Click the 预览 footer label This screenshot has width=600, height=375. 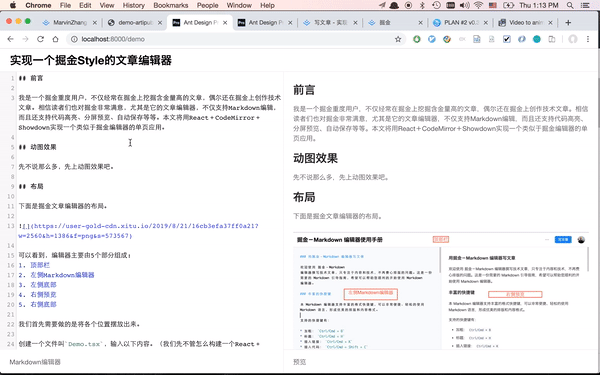299,362
